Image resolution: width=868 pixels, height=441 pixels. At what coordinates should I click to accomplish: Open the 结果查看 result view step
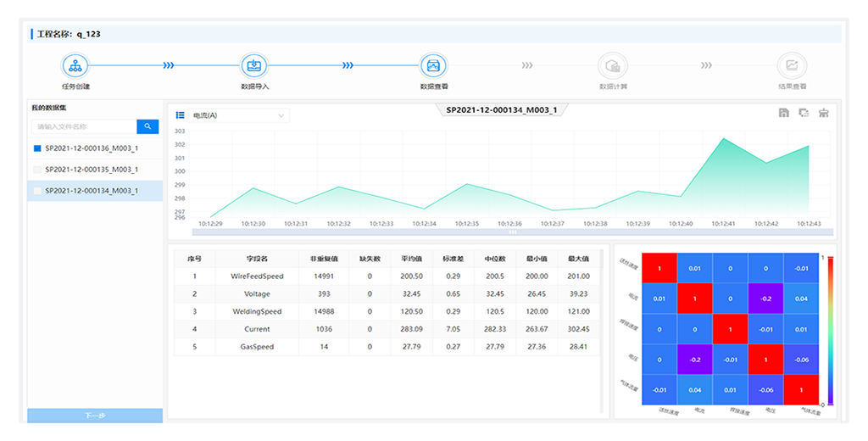pos(792,65)
